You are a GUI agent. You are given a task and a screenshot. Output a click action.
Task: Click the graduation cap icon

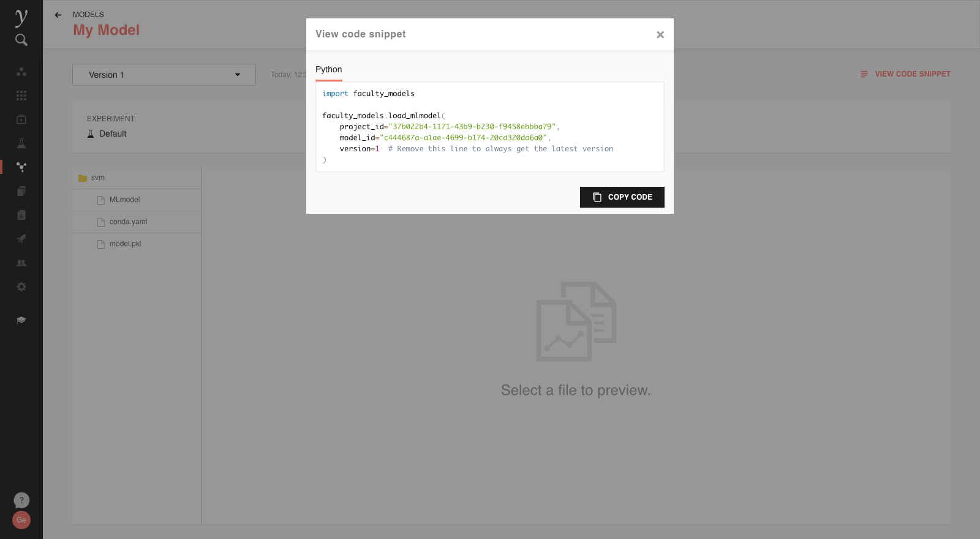(21, 320)
